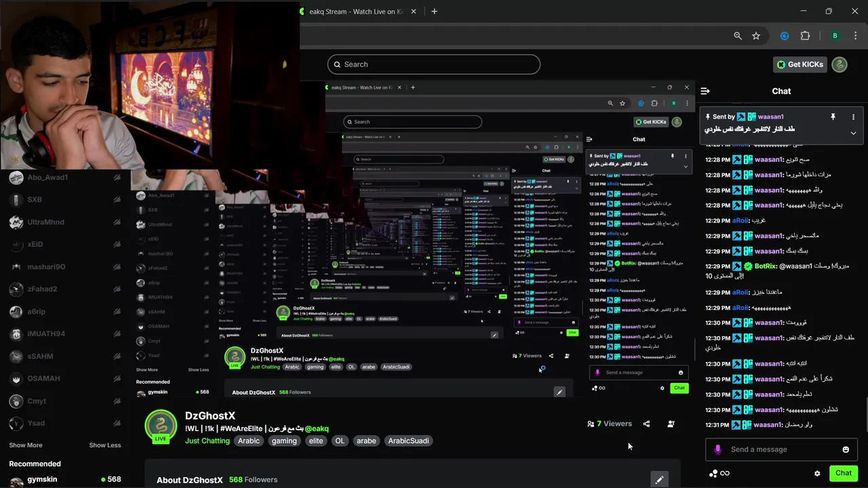
Task: Click DzGhostX LIVE avatar
Action: click(161, 427)
